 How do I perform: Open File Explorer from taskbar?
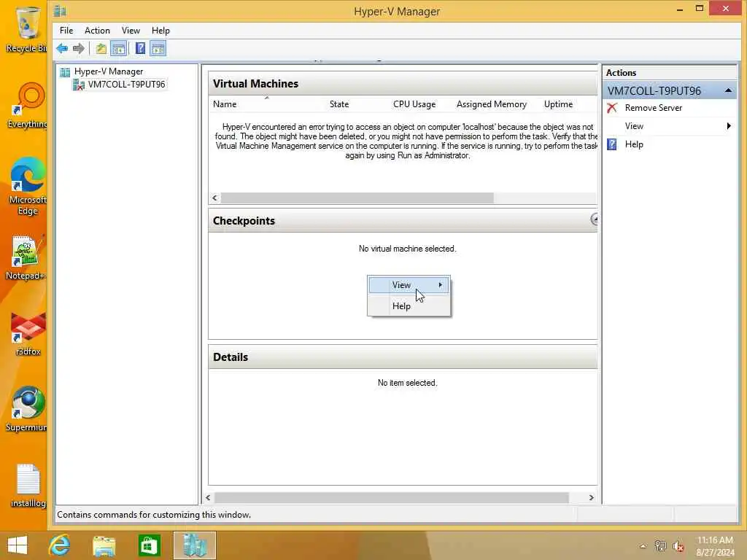(x=104, y=545)
